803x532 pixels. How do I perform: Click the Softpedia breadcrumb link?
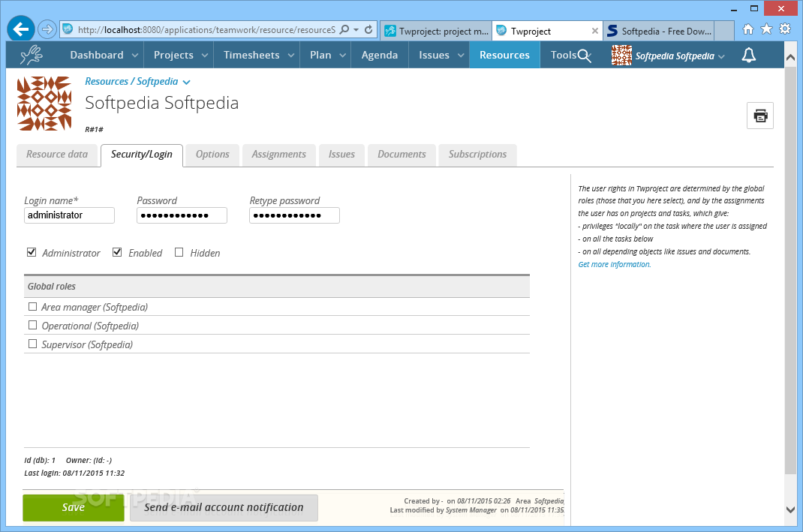[x=157, y=81]
